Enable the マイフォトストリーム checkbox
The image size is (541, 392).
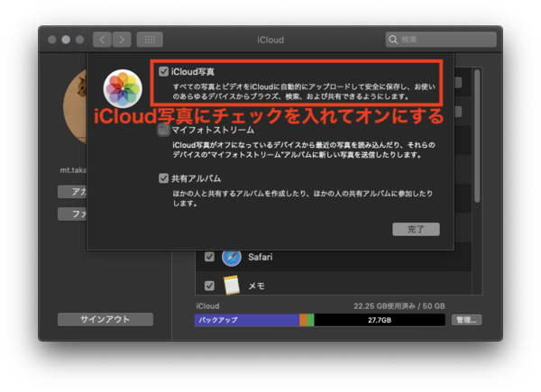pyautogui.click(x=163, y=130)
